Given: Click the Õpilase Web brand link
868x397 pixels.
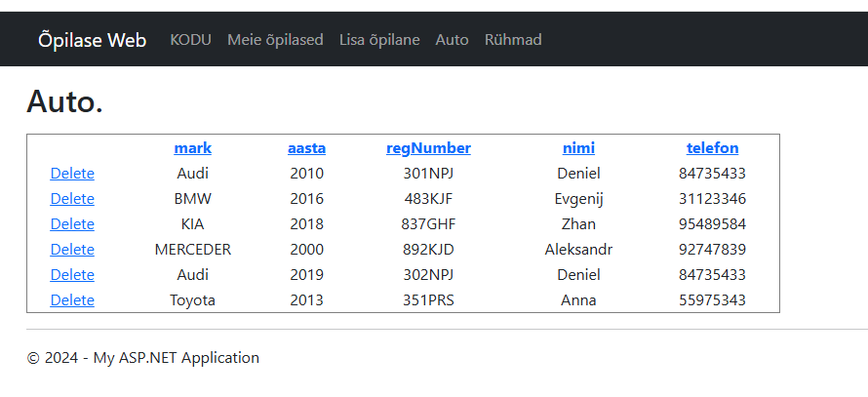Looking at the screenshot, I should pyautogui.click(x=93, y=40).
